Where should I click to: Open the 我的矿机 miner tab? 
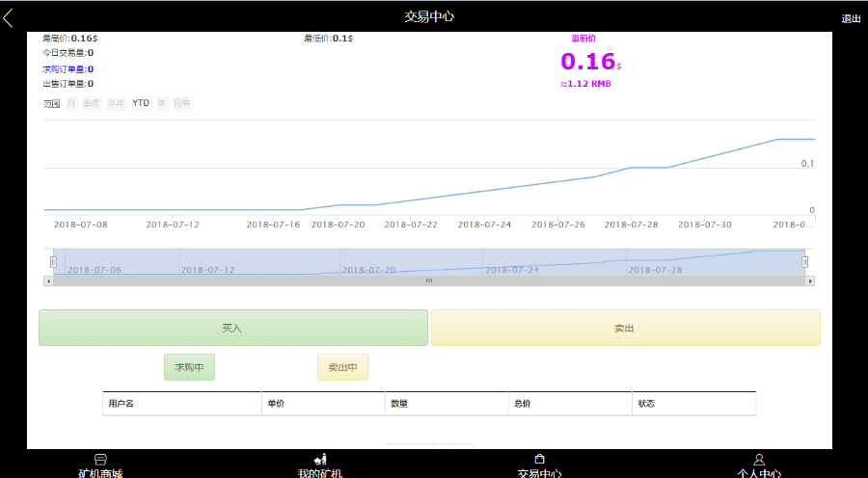pyautogui.click(x=320, y=467)
